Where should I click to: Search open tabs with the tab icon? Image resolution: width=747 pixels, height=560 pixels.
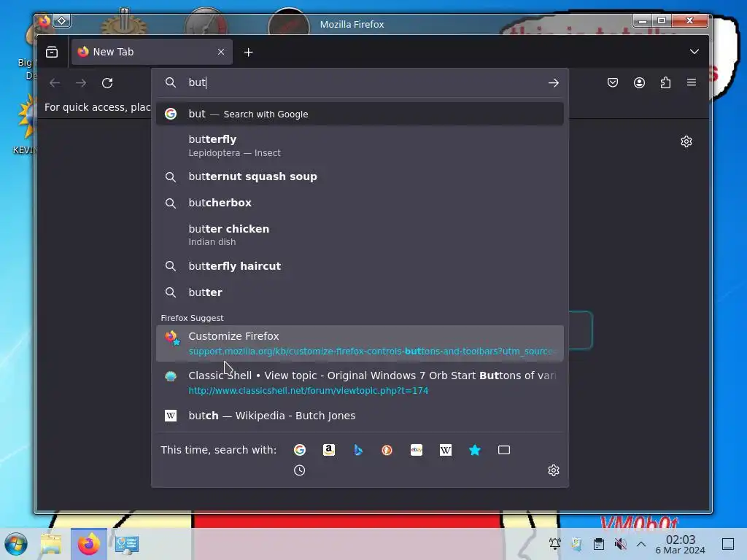pyautogui.click(x=504, y=450)
